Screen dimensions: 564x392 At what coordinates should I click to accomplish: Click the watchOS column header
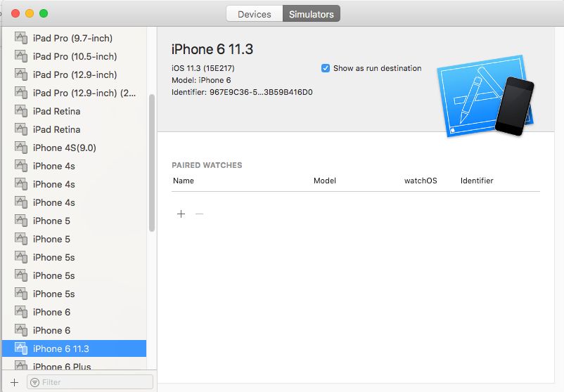[421, 181]
